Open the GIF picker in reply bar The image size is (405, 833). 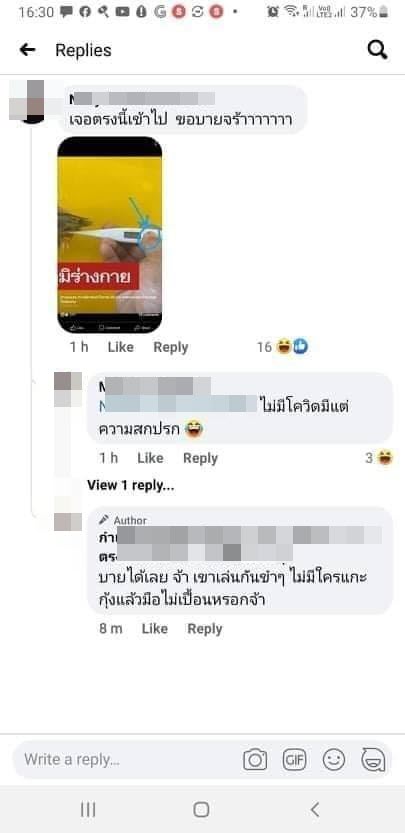point(294,760)
